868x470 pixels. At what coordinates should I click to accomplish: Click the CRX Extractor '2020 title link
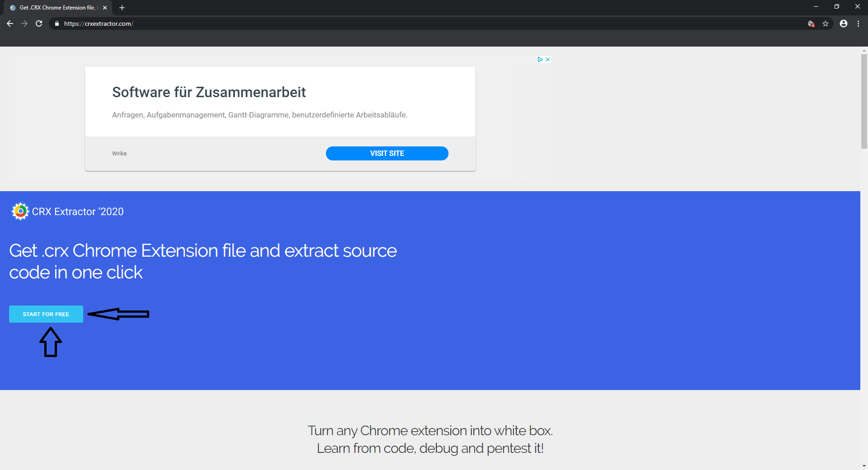click(x=78, y=211)
